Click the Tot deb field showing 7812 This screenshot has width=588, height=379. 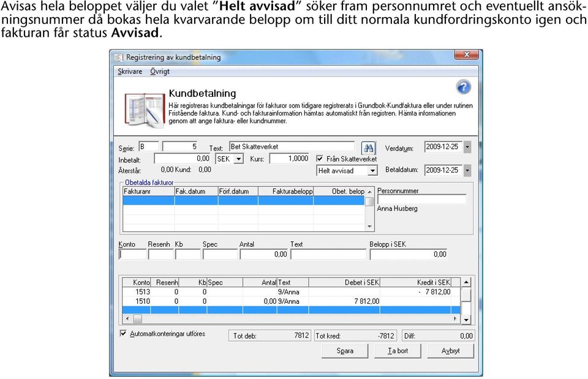pos(269,336)
